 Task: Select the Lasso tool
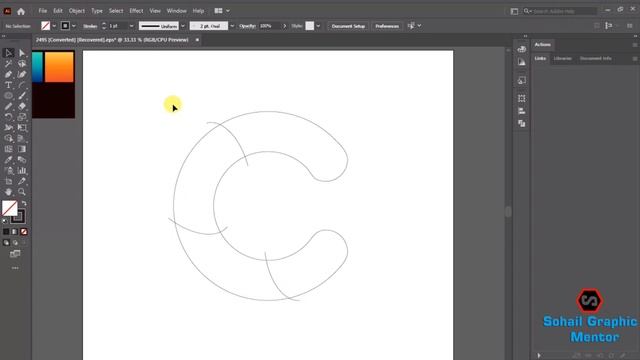click(22, 64)
